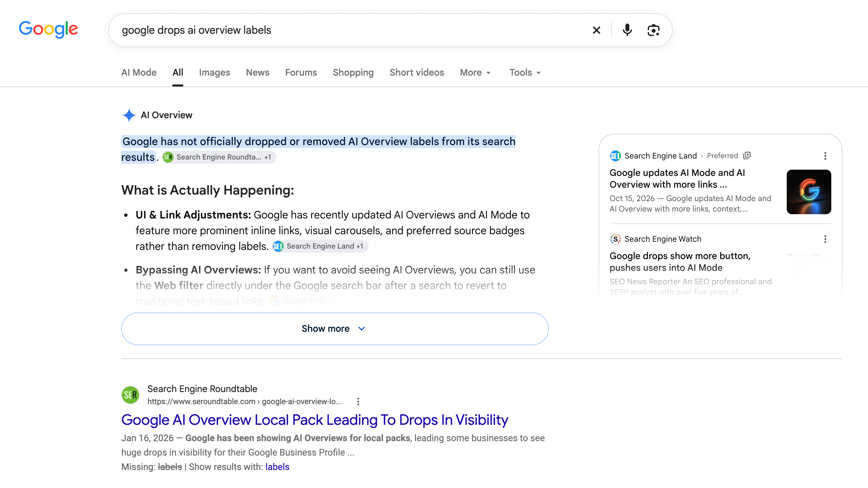Click the Preferred source badge icon
868x488 pixels.
pos(747,156)
